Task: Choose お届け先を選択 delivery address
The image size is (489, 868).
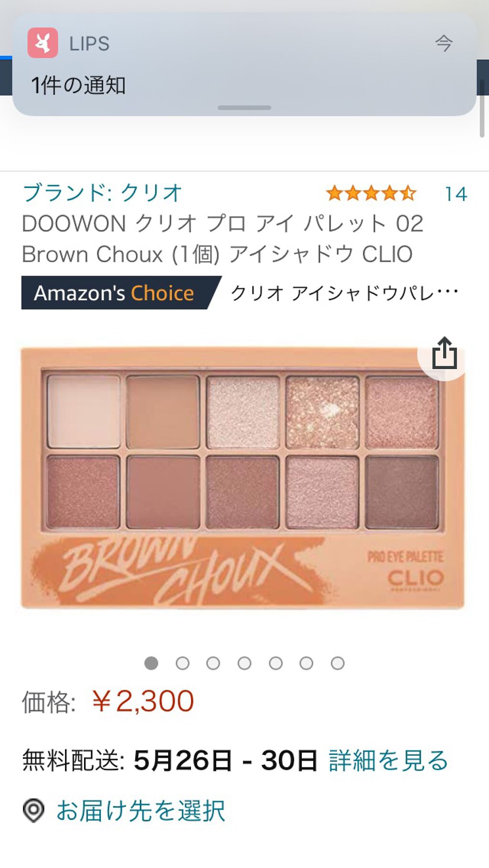Action: coord(141,810)
